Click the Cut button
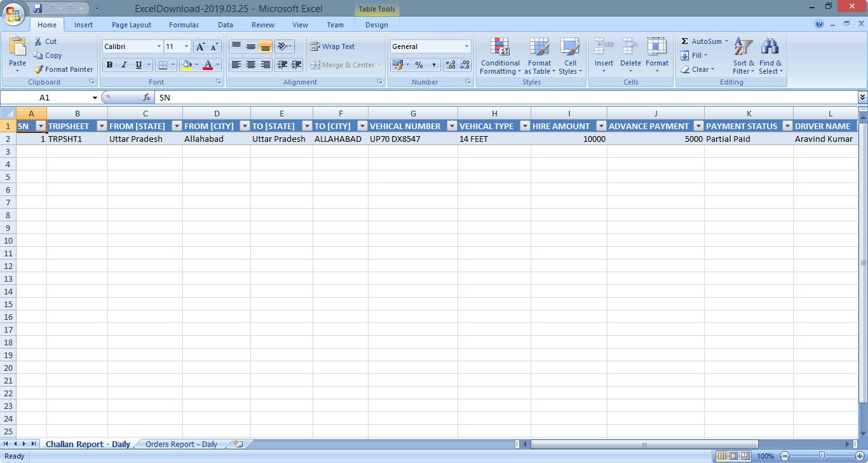This screenshot has width=868, height=463. click(45, 41)
